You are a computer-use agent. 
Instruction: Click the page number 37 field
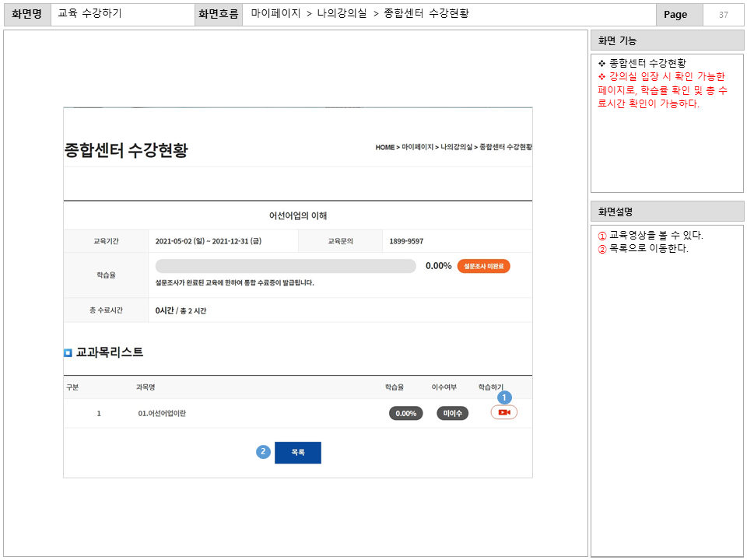[723, 15]
